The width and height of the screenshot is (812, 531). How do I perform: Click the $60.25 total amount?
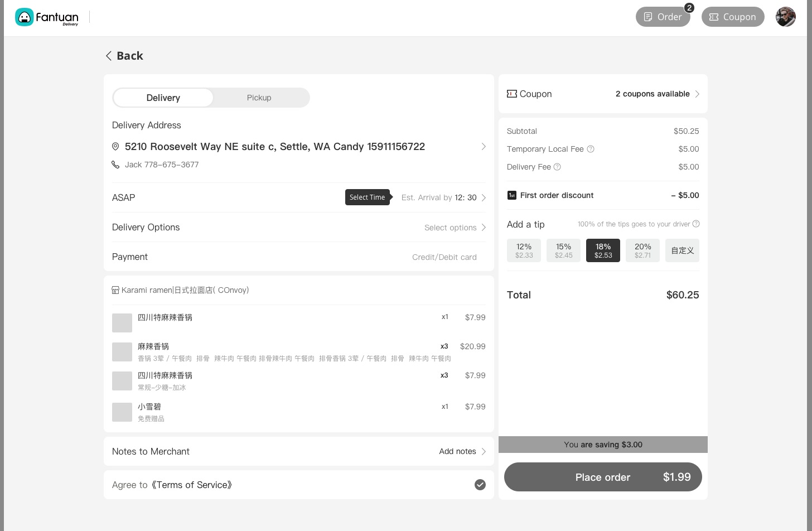tap(683, 295)
